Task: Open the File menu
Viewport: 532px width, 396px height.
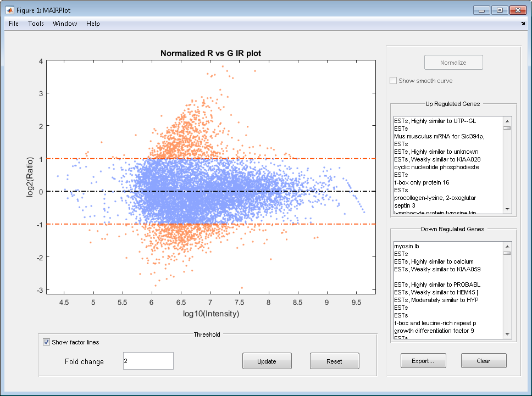Action: pos(14,24)
